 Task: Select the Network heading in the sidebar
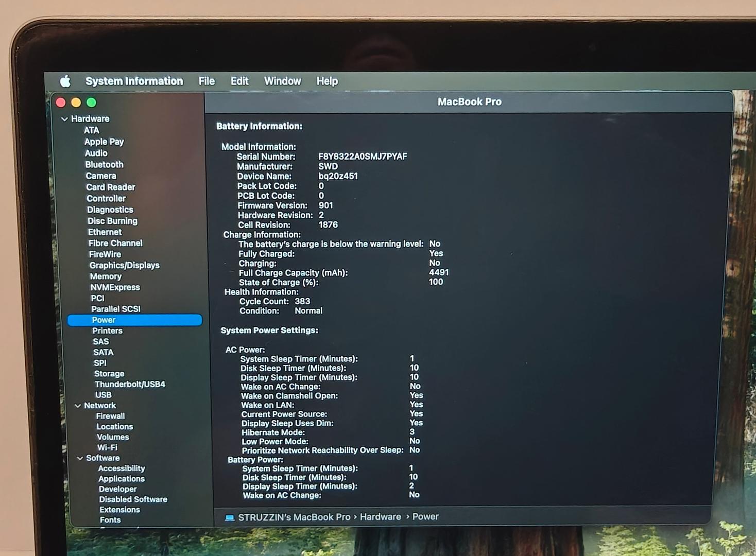100,406
